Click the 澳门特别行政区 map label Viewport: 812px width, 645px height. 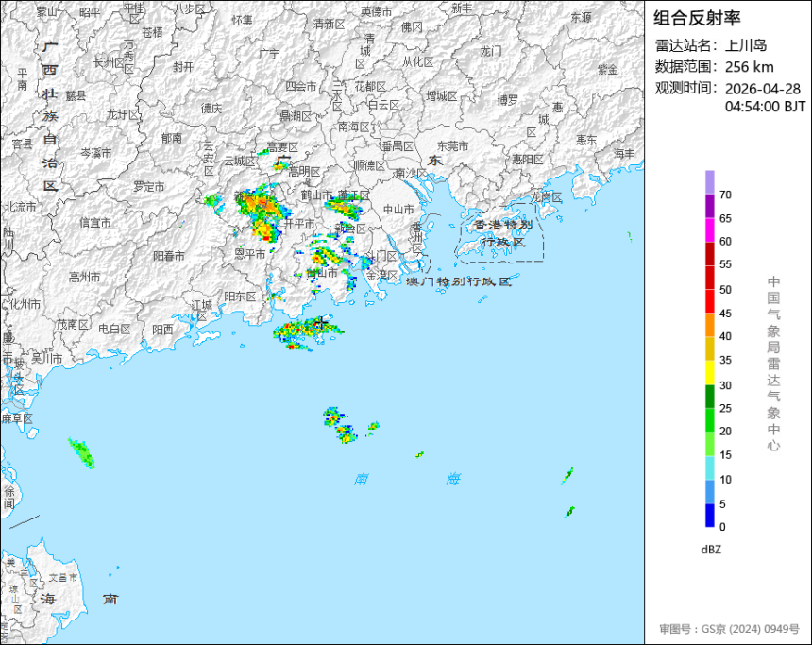click(459, 281)
